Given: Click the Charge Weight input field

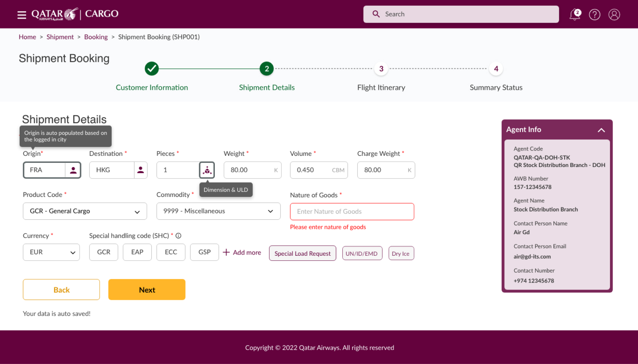Looking at the screenshot, I should pyautogui.click(x=386, y=170).
